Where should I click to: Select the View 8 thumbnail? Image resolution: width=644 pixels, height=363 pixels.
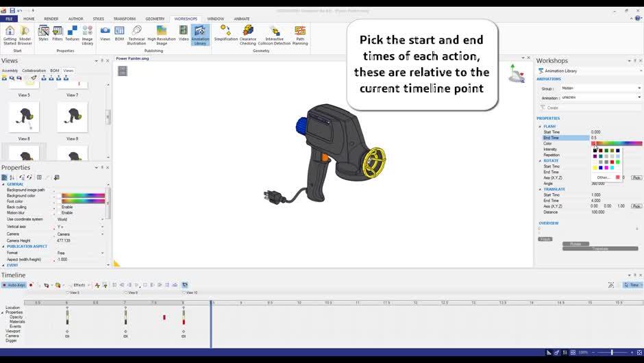[24, 117]
